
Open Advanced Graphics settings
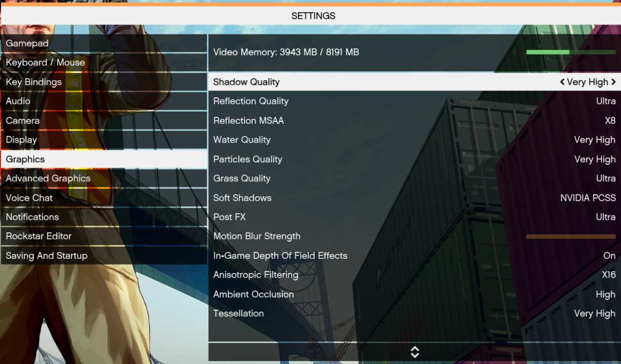pos(104,178)
